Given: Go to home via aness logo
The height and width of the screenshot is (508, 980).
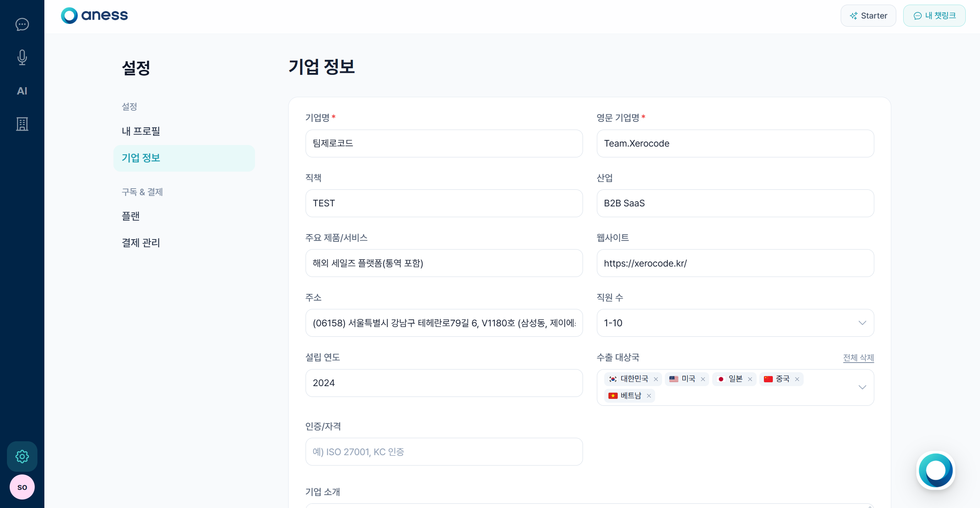Looking at the screenshot, I should pos(95,15).
